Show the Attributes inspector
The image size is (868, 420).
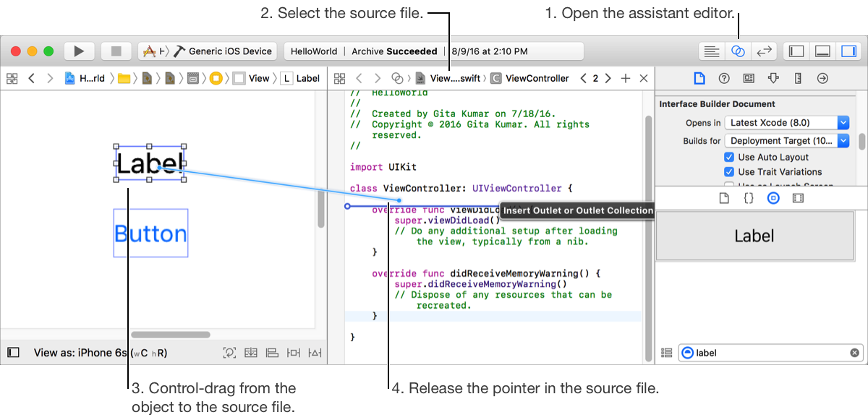pos(773,78)
